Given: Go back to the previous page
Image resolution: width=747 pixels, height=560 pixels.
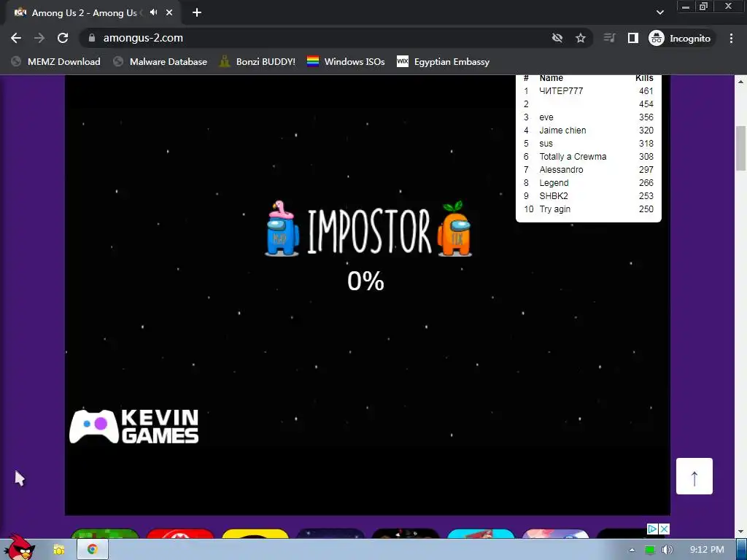Looking at the screenshot, I should pos(16,38).
